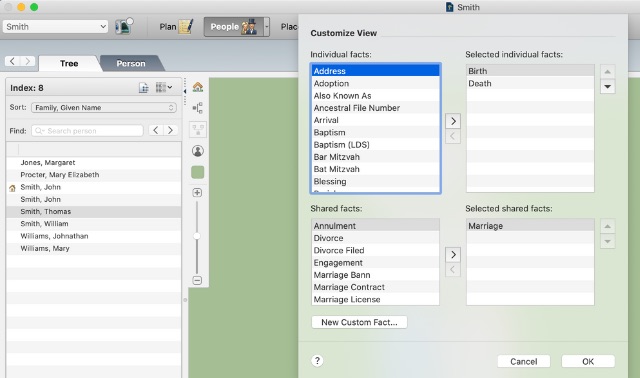Switch to the Person tab

tap(131, 63)
